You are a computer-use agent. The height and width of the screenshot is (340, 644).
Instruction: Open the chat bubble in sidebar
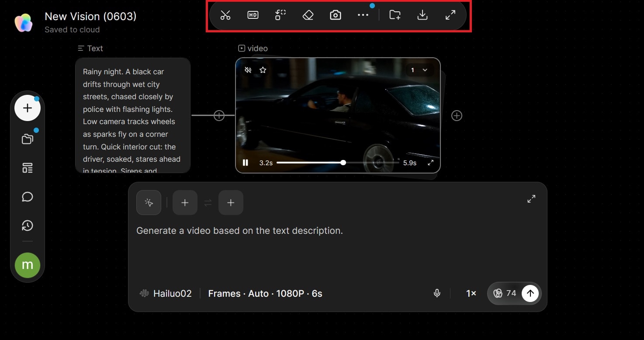(x=28, y=197)
